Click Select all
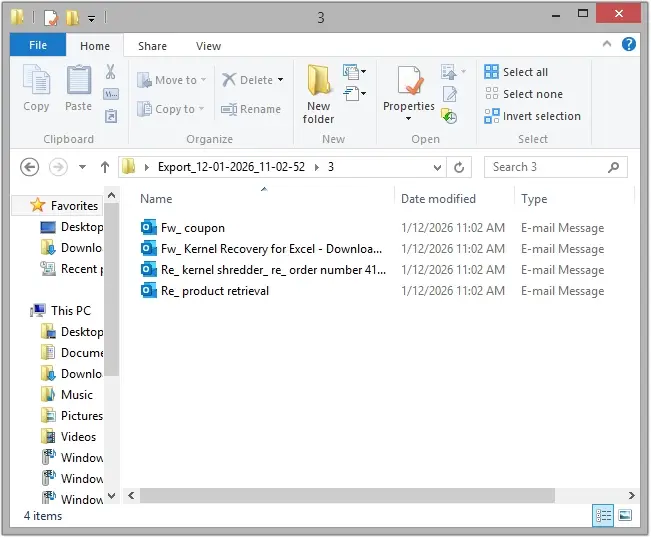 [x=516, y=72]
